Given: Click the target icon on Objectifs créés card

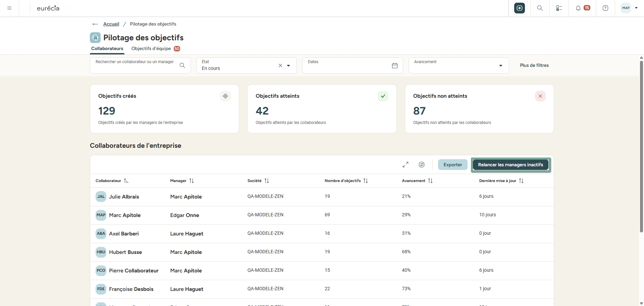Looking at the screenshot, I should pos(225,96).
